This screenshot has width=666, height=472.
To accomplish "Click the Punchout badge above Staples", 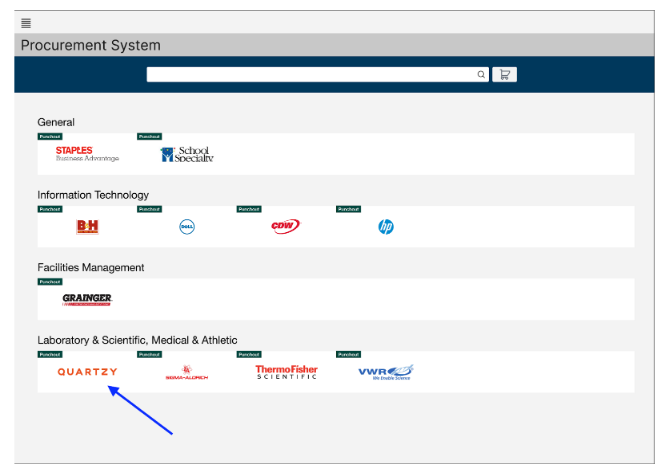I will point(50,136).
